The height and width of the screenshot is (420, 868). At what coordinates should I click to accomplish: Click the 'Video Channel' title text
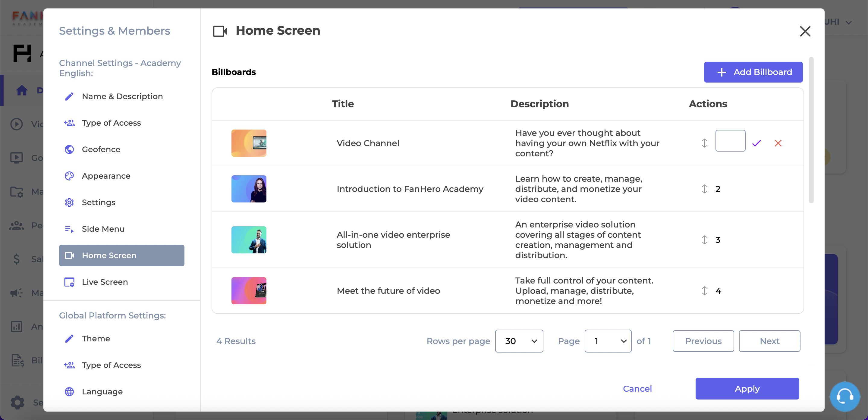[368, 143]
